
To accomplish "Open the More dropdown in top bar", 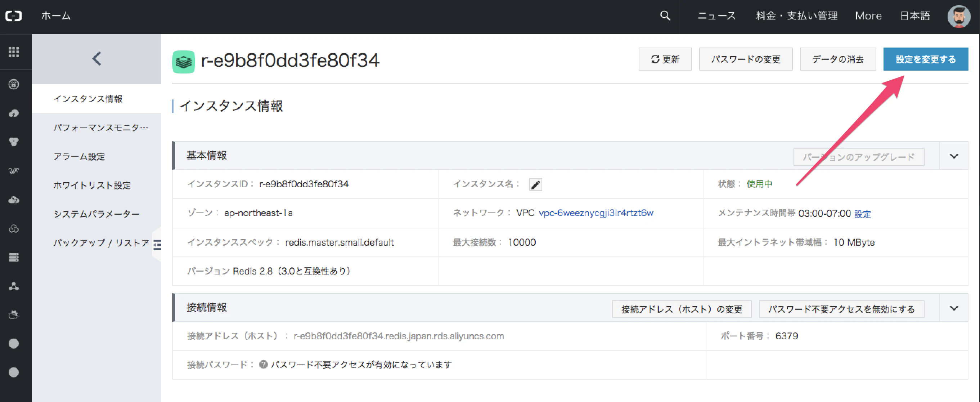I will tap(868, 16).
